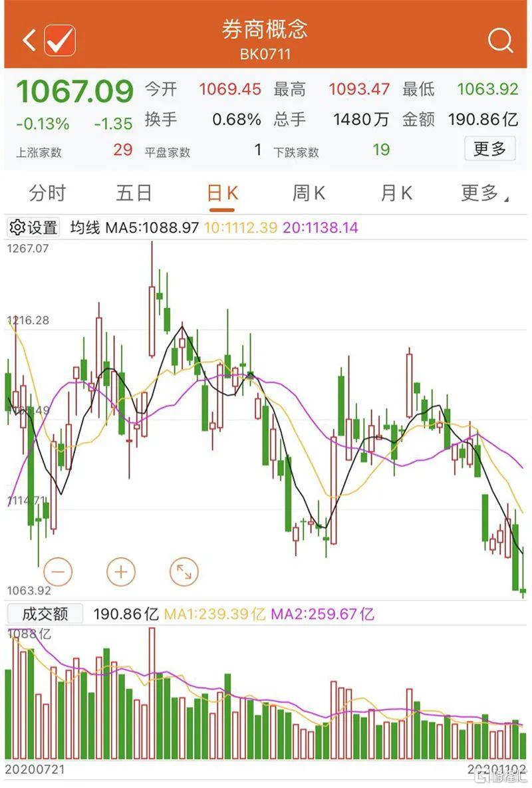Expand chart to fullscreen icon
Viewport: 532px width, 788px height.
click(x=184, y=572)
